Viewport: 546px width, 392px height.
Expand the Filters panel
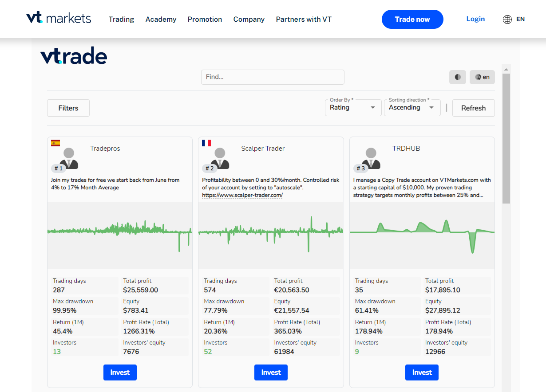click(x=68, y=108)
